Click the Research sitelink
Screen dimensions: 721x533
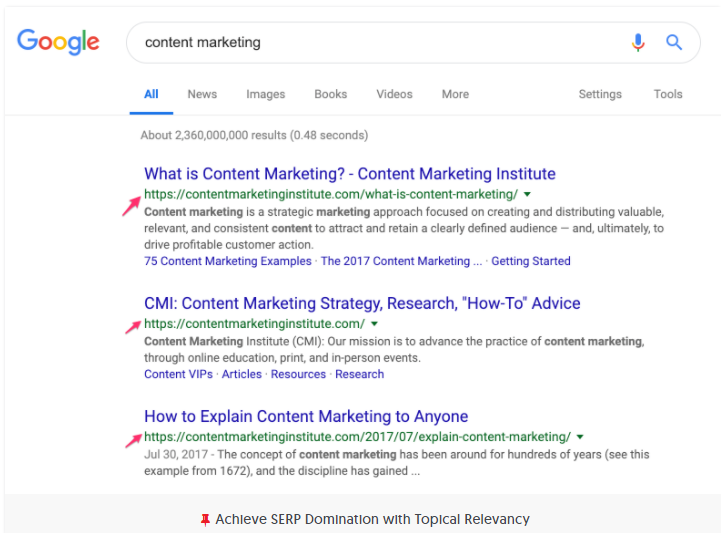pyautogui.click(x=359, y=374)
